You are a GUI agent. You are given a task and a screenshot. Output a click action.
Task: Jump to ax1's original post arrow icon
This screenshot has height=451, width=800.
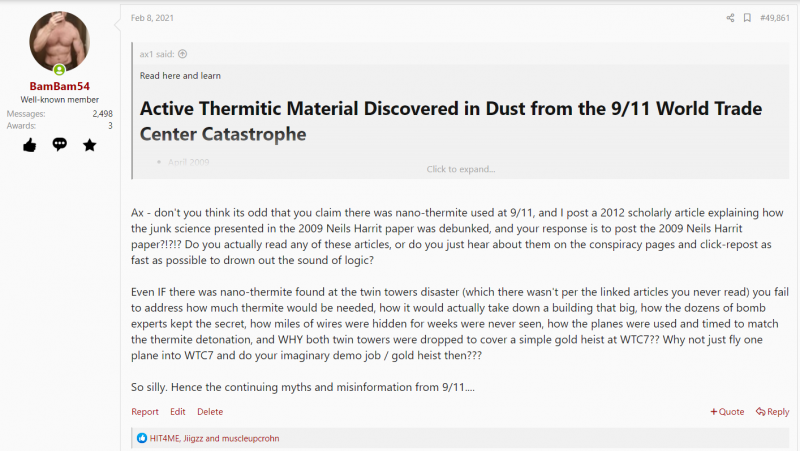183,54
